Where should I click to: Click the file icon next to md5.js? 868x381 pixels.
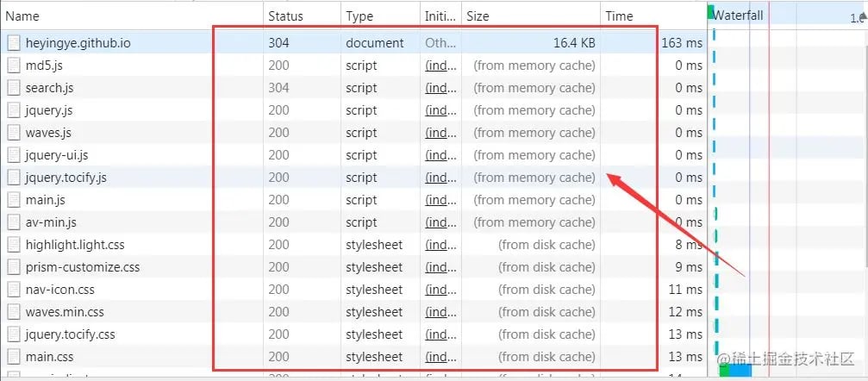click(14, 66)
